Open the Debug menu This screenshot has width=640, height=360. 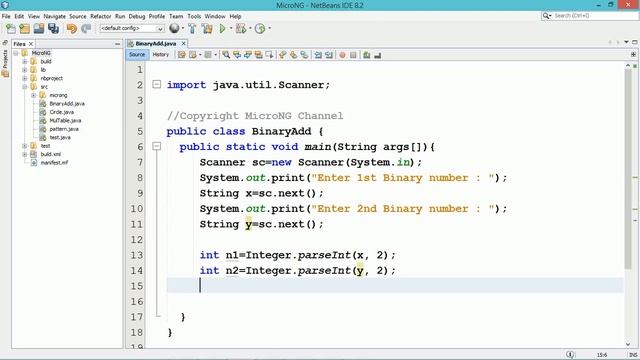click(x=137, y=16)
